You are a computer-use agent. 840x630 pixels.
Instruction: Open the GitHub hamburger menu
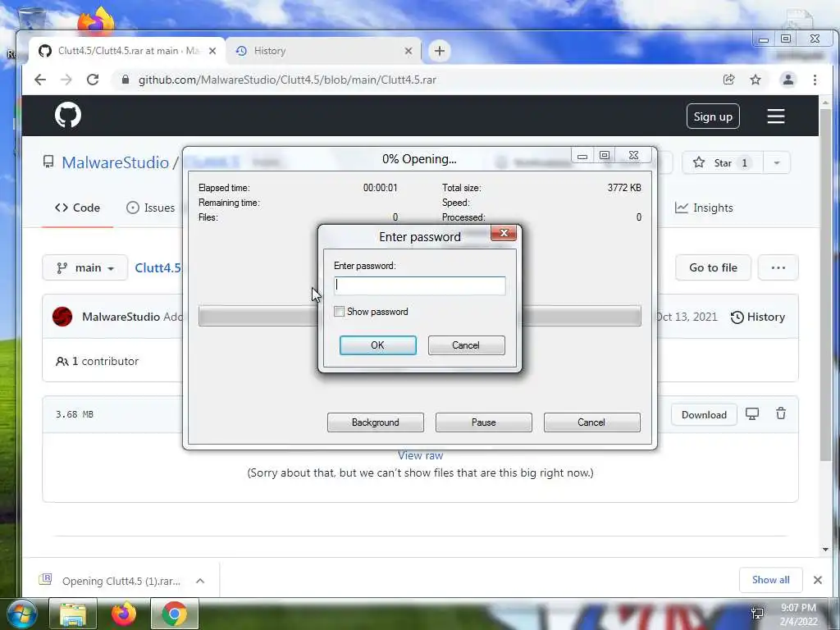point(776,116)
